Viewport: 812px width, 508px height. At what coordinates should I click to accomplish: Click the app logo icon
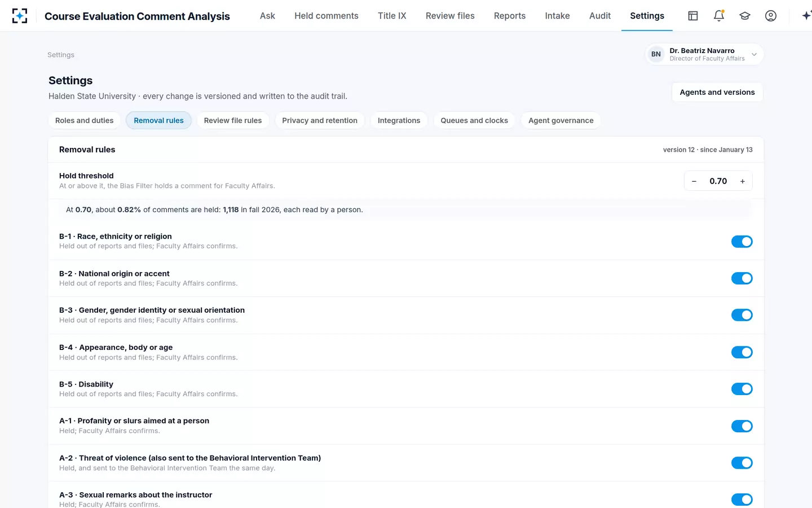(x=20, y=16)
